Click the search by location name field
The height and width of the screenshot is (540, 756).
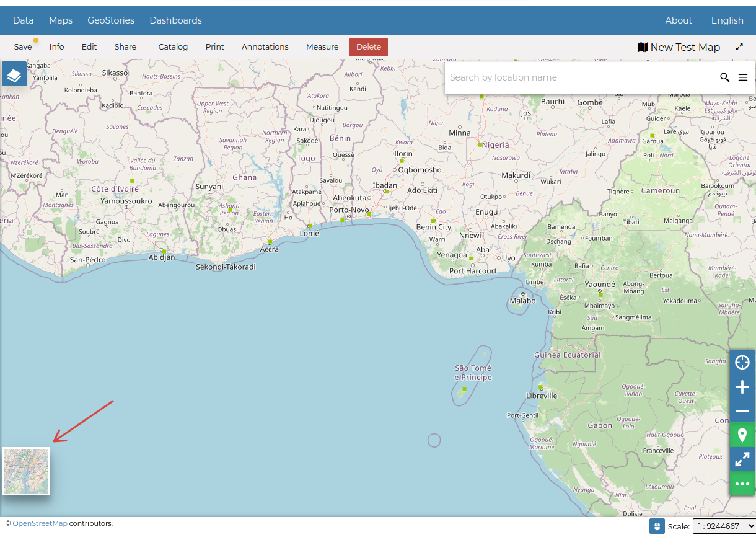579,77
